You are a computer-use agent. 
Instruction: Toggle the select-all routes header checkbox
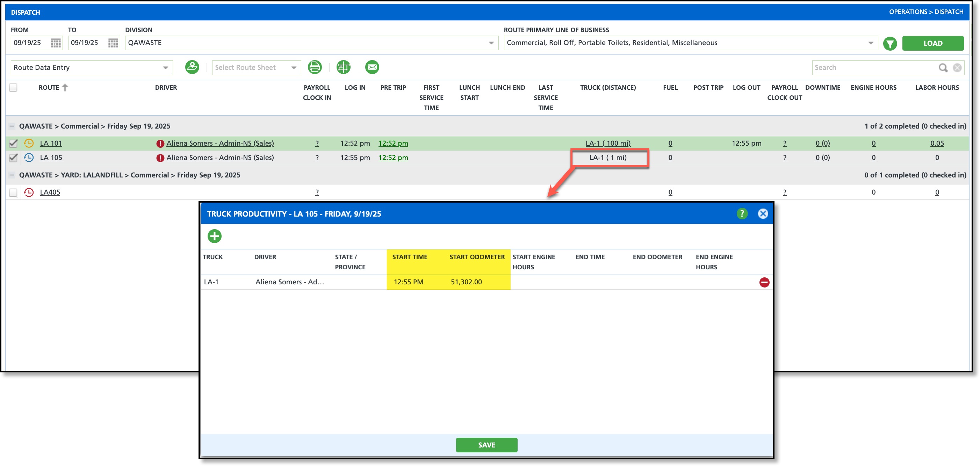13,87
